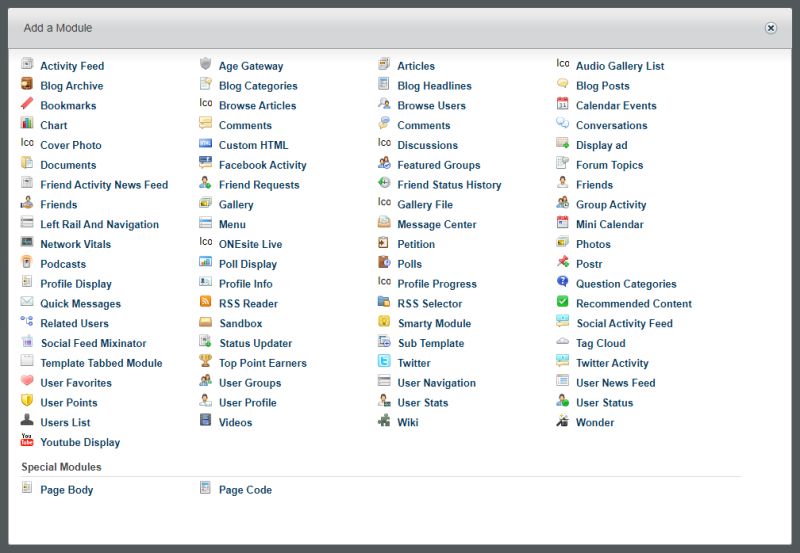Click the Mini Calendar icon
This screenshot has height=553, width=800.
click(563, 222)
